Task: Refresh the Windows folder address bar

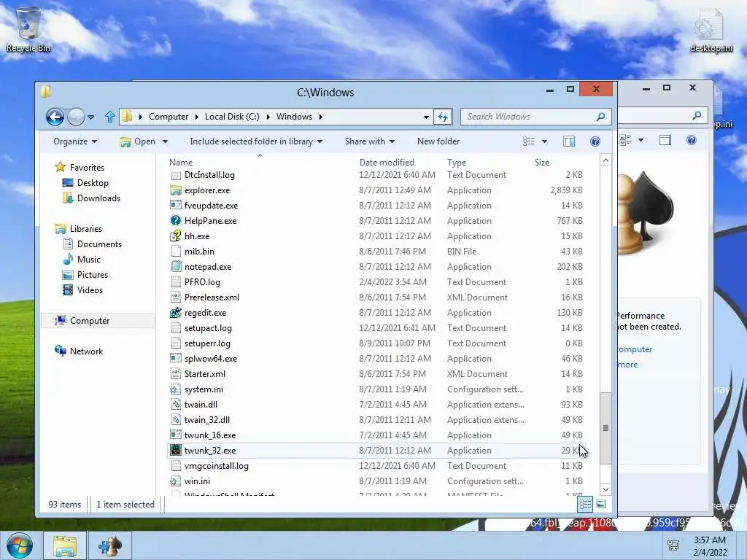Action: click(443, 117)
